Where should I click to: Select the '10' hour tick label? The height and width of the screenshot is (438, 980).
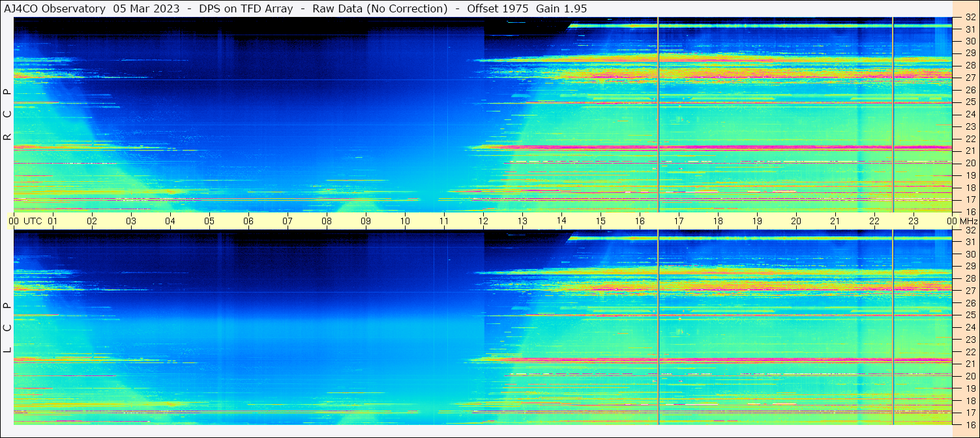[x=405, y=221]
